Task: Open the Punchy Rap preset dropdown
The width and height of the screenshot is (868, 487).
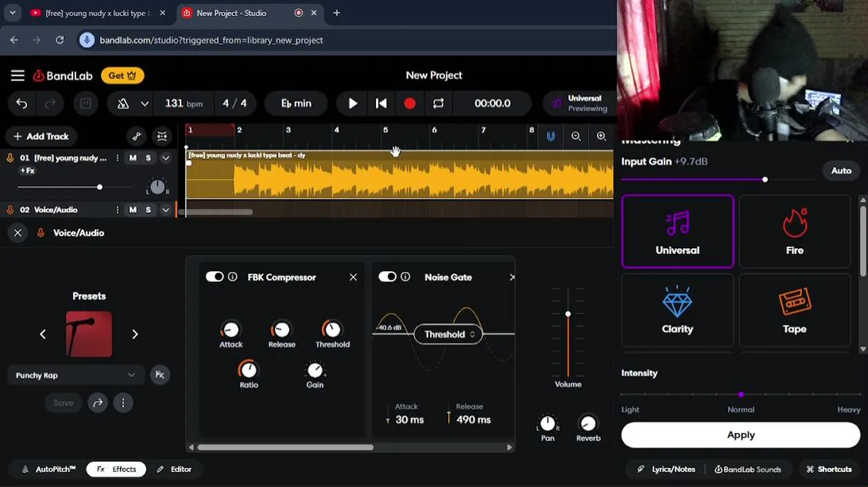Action: point(76,375)
